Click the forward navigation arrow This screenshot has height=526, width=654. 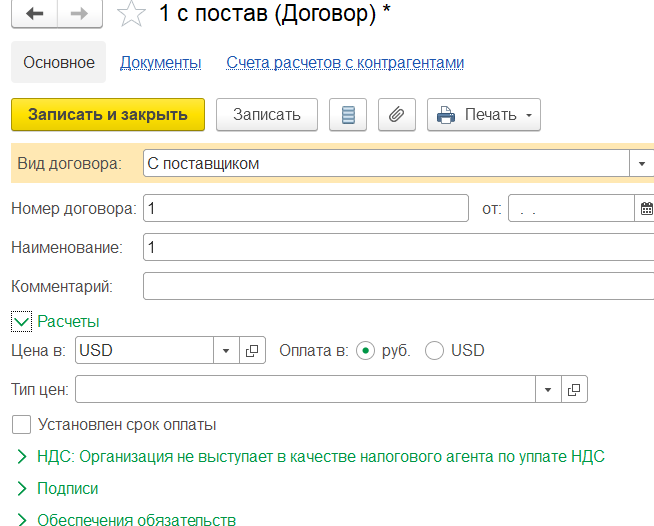pyautogui.click(x=79, y=14)
